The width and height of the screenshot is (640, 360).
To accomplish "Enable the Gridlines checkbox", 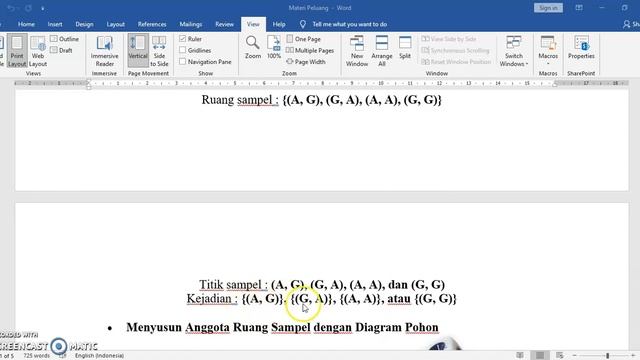I will point(182,50).
